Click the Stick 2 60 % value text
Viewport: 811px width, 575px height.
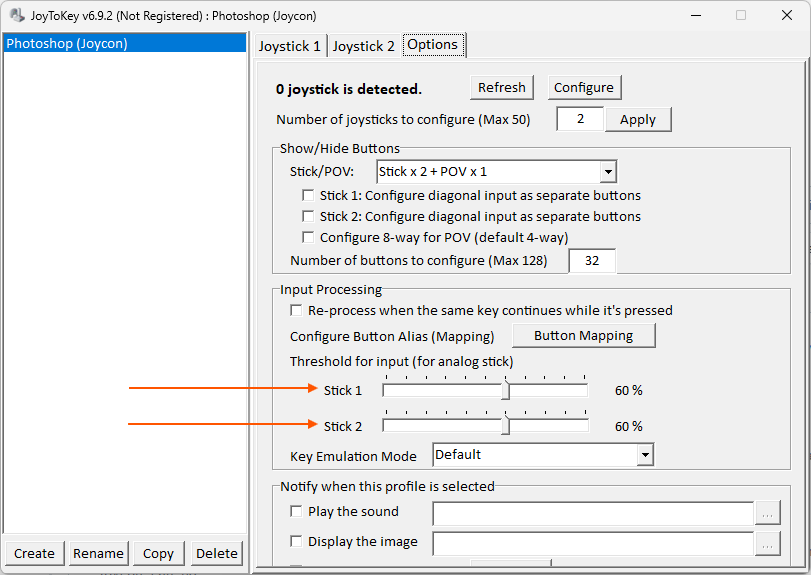(x=628, y=427)
